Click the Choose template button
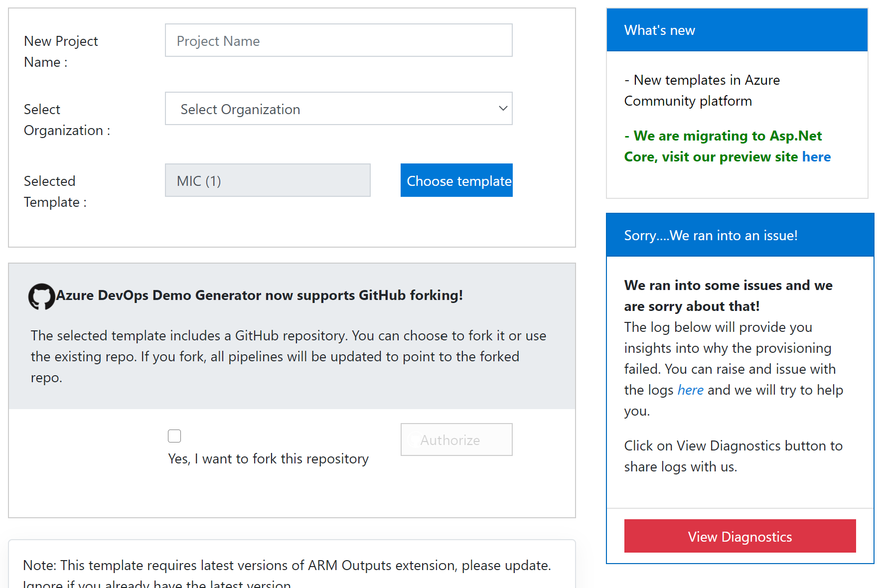This screenshot has width=881, height=588. pos(456,180)
